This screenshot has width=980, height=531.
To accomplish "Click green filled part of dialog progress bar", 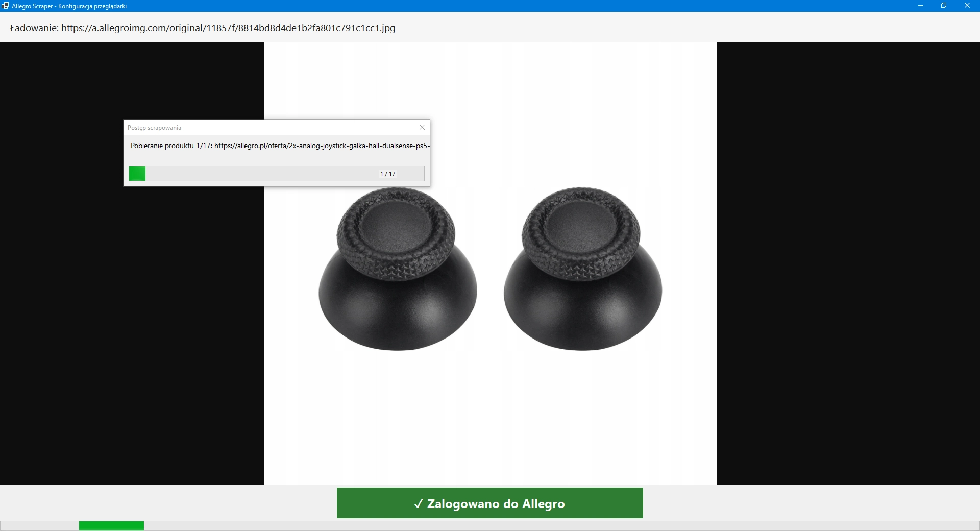I will pyautogui.click(x=137, y=174).
